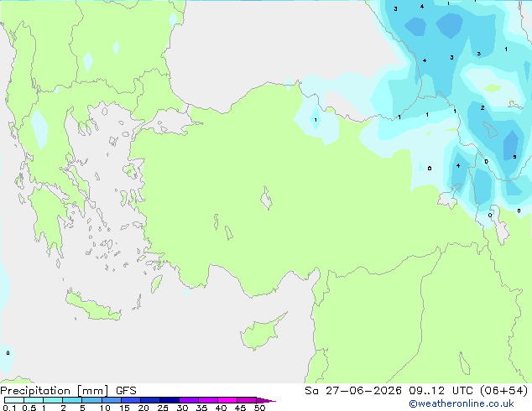The width and height of the screenshot is (532, 411).
Task: Click the 'Sa 27-06-2026' date text
Action: point(353,391)
